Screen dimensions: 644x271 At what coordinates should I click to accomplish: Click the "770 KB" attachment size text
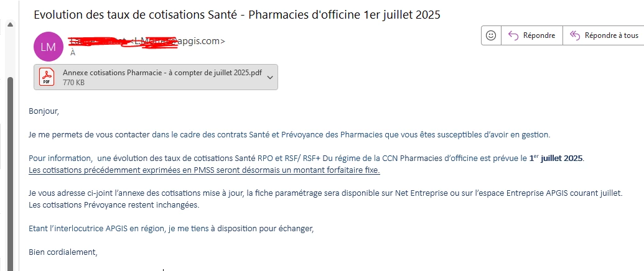73,82
